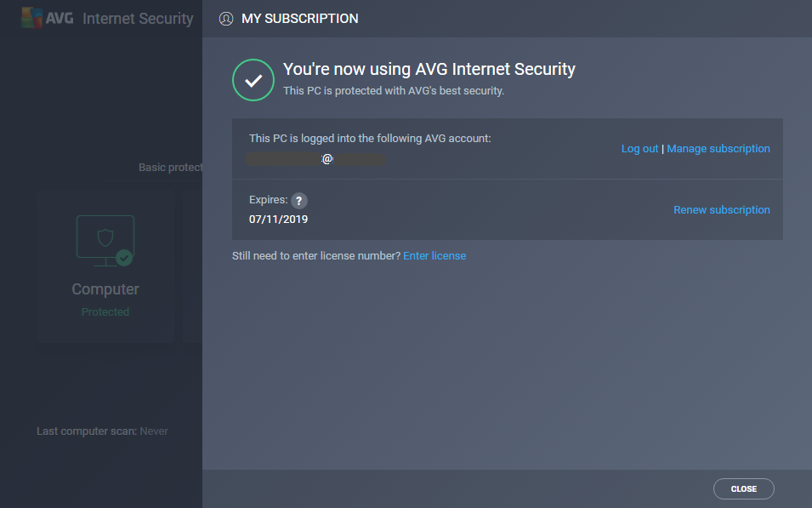Click the 'Basic protect' section heading
The image size is (812, 508).
[170, 168]
